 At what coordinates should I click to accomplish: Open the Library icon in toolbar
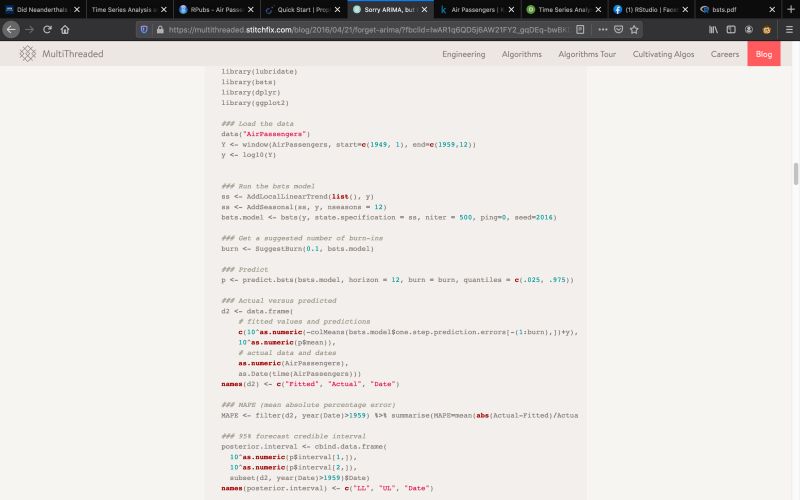point(713,30)
